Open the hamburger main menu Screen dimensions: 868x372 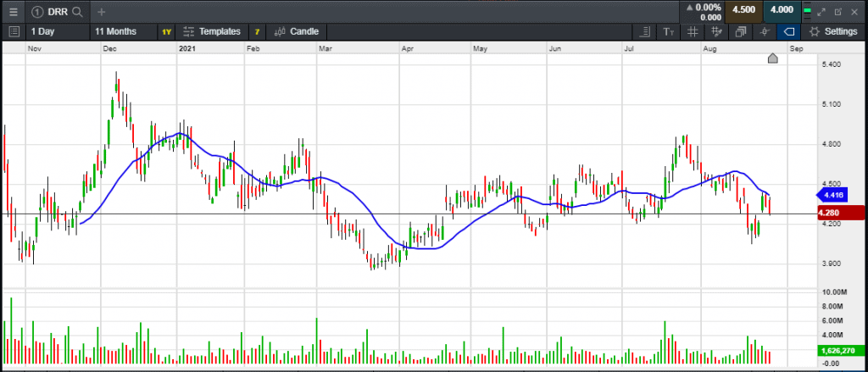tap(13, 12)
